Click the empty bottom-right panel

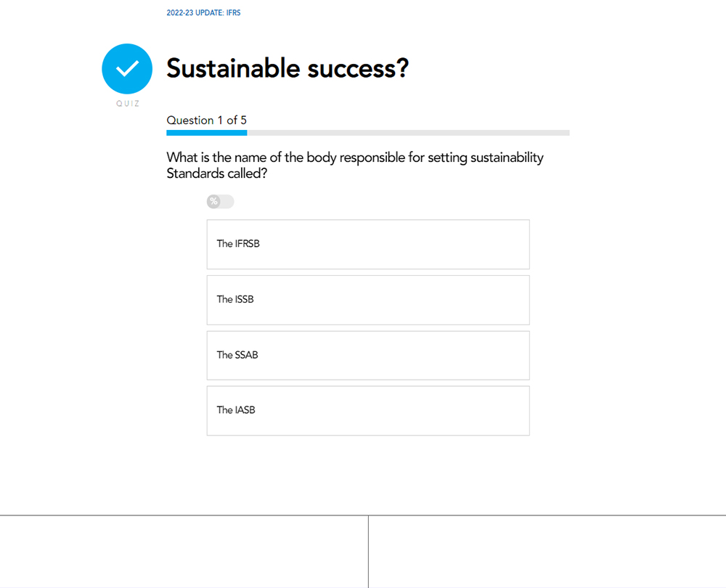pyautogui.click(x=547, y=552)
